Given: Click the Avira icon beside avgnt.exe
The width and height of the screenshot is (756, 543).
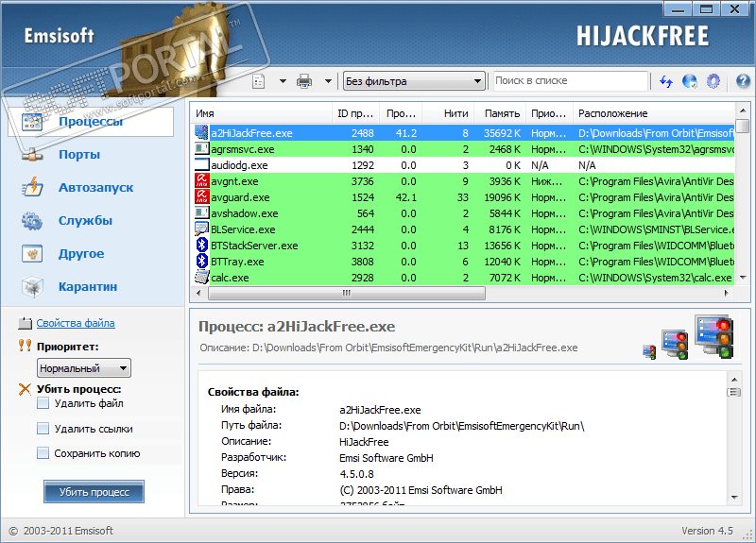Looking at the screenshot, I should point(201,180).
